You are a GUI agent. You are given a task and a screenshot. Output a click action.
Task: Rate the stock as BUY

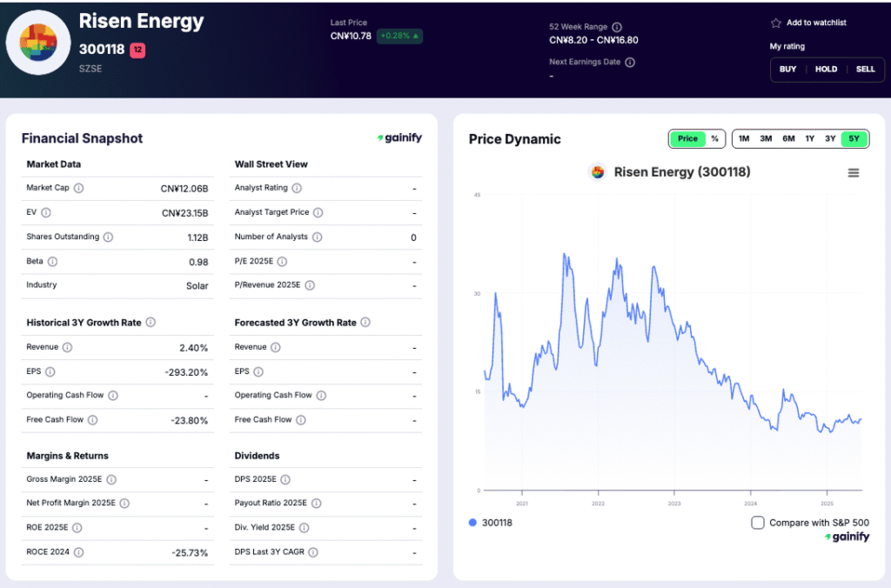tap(788, 69)
